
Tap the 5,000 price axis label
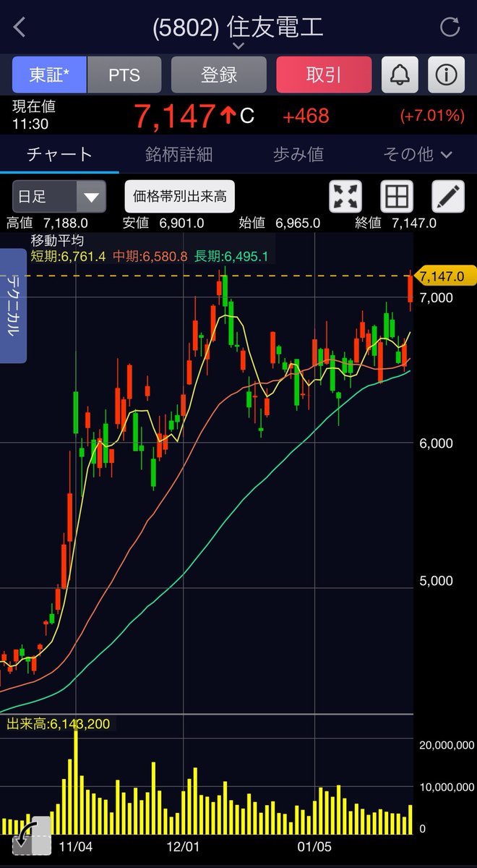tap(436, 581)
